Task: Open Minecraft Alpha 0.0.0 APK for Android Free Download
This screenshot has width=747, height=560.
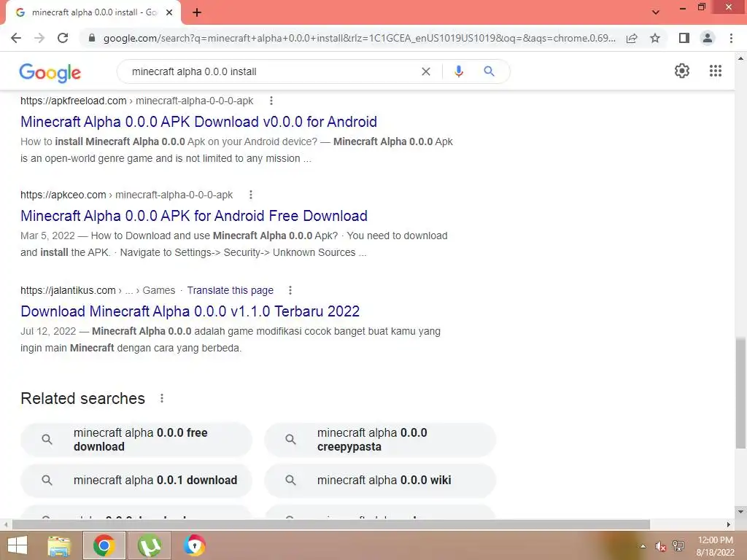Action: coord(194,216)
